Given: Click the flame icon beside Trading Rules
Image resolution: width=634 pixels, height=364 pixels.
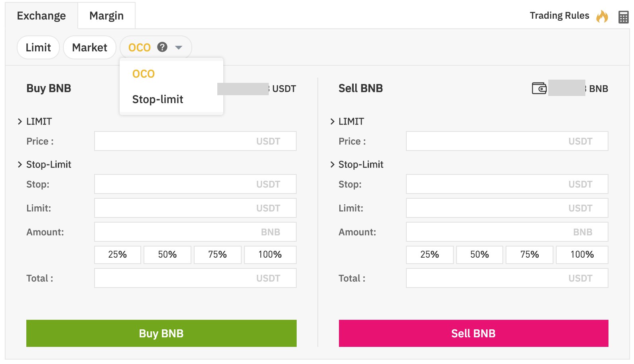Looking at the screenshot, I should coord(602,16).
